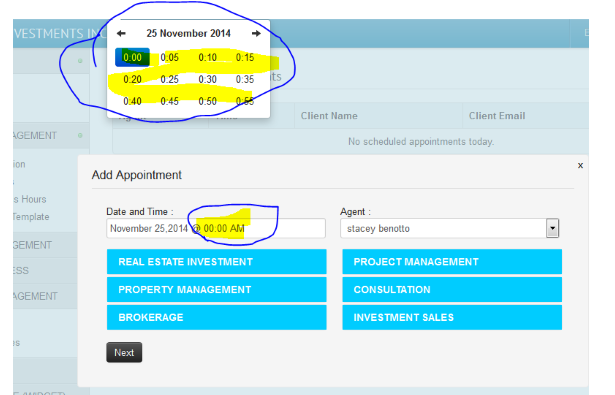Open the Agent dropdown
Viewport: 615px width, 395px height.
[449, 228]
